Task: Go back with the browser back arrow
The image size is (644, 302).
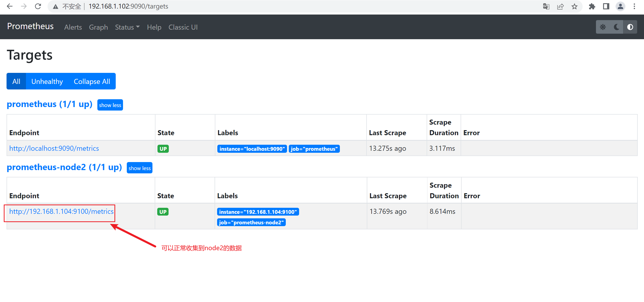Action: pyautogui.click(x=10, y=6)
